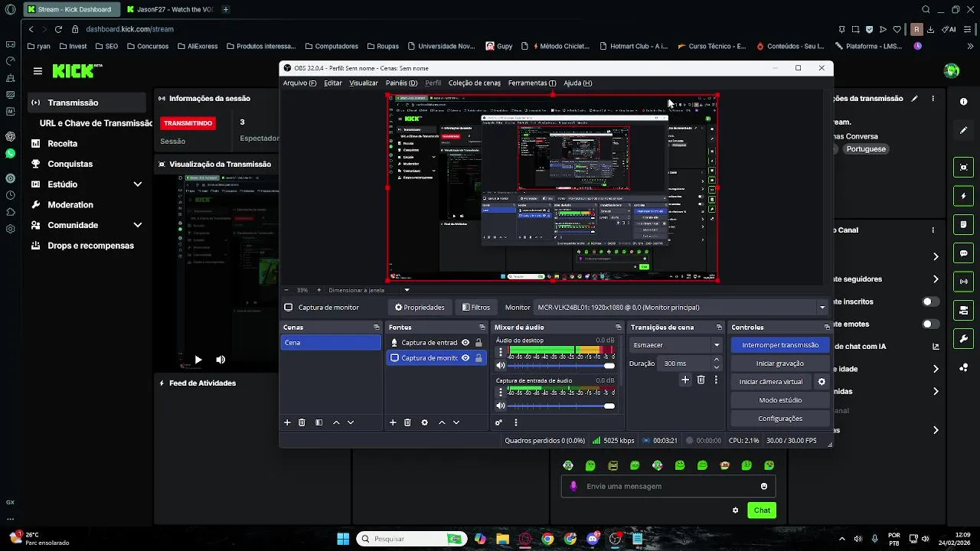Image resolution: width=980 pixels, height=551 pixels.
Task: Mute the Kick stream preview volume
Action: pos(220,360)
